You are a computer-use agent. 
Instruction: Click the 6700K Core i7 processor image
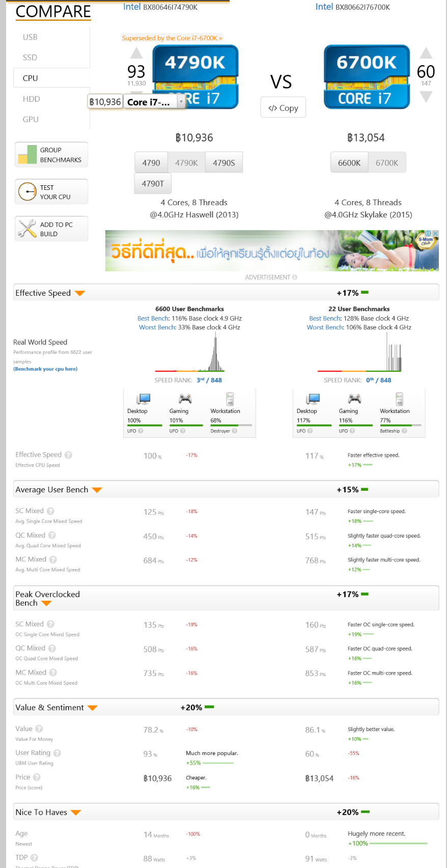(x=367, y=76)
